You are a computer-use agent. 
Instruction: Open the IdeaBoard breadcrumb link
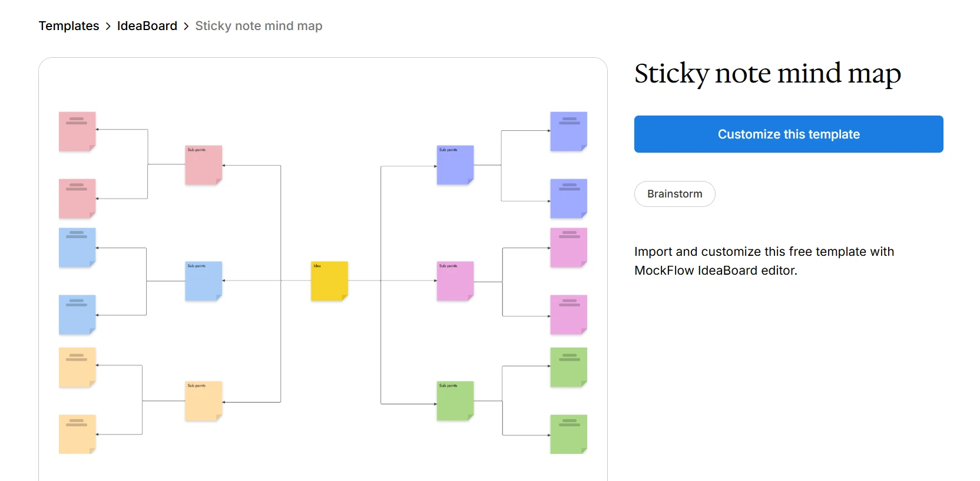(x=147, y=25)
